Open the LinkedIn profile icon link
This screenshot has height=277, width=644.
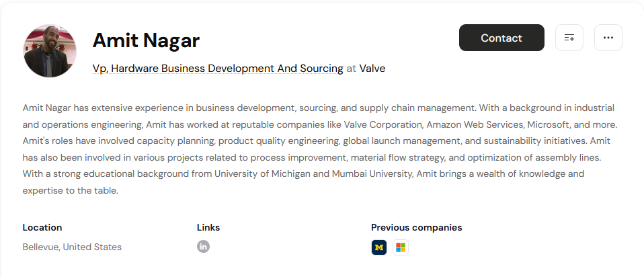coord(203,247)
